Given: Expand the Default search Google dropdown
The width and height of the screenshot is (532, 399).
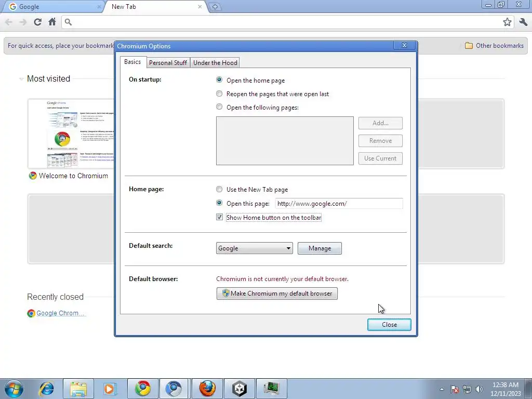Looking at the screenshot, I should pyautogui.click(x=255, y=248).
